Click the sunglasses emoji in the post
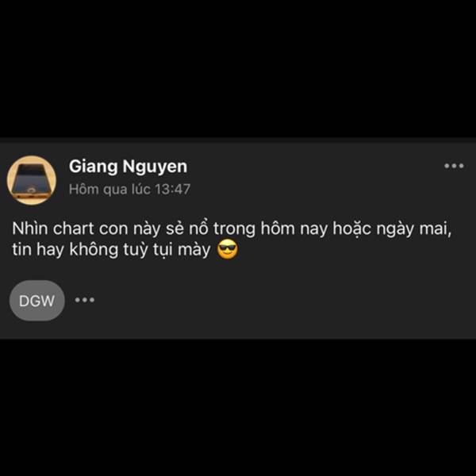The image size is (476, 476). [x=228, y=250]
